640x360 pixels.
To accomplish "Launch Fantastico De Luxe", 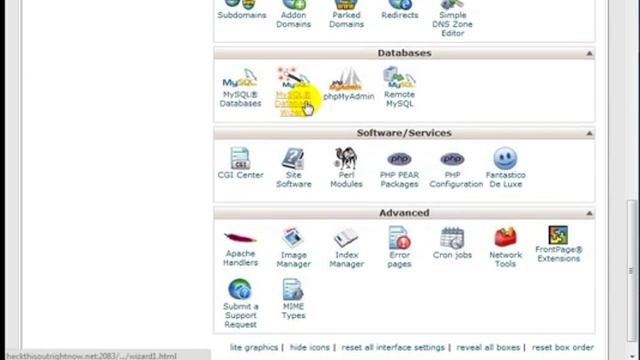I will 505,168.
